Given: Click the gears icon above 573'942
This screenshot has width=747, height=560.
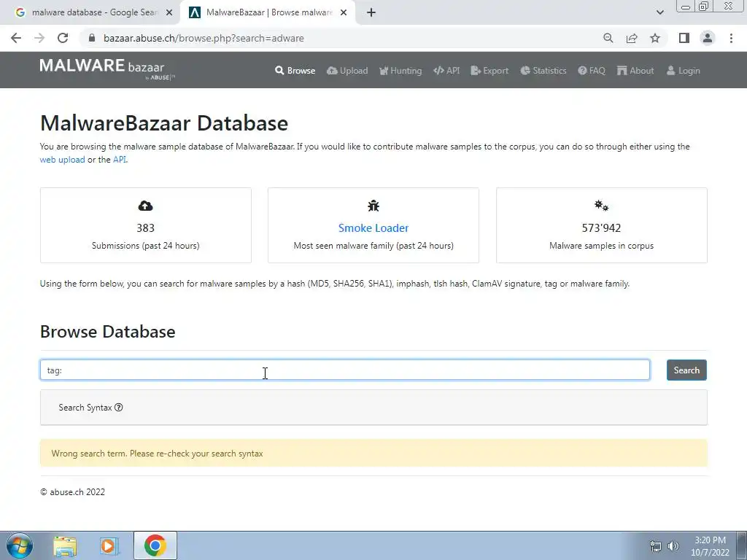Looking at the screenshot, I should click(602, 206).
